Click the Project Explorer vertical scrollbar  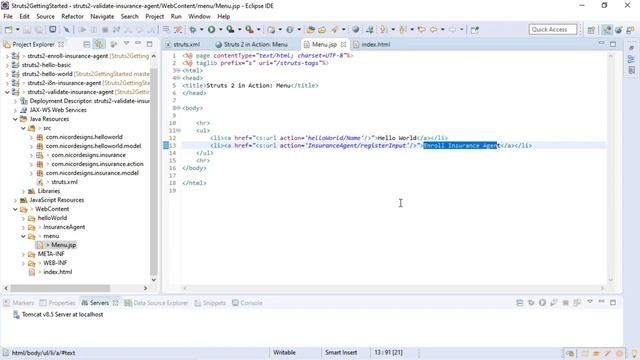point(153,171)
